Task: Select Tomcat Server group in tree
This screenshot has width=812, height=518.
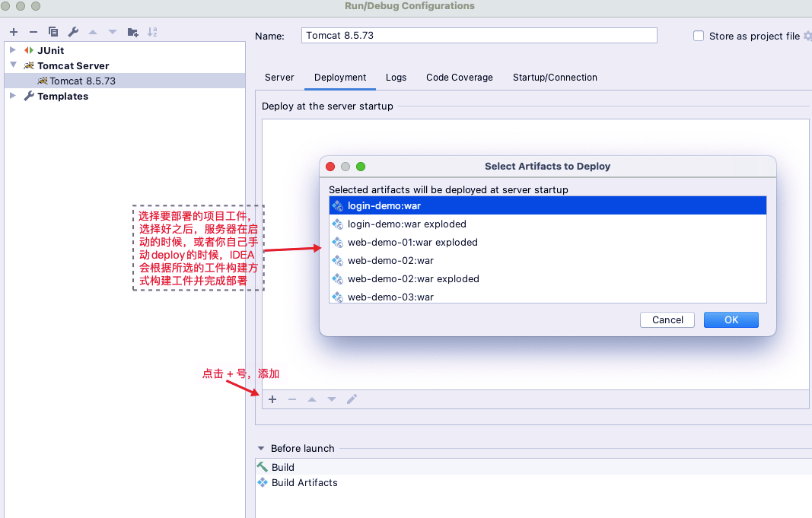Action: (x=73, y=65)
